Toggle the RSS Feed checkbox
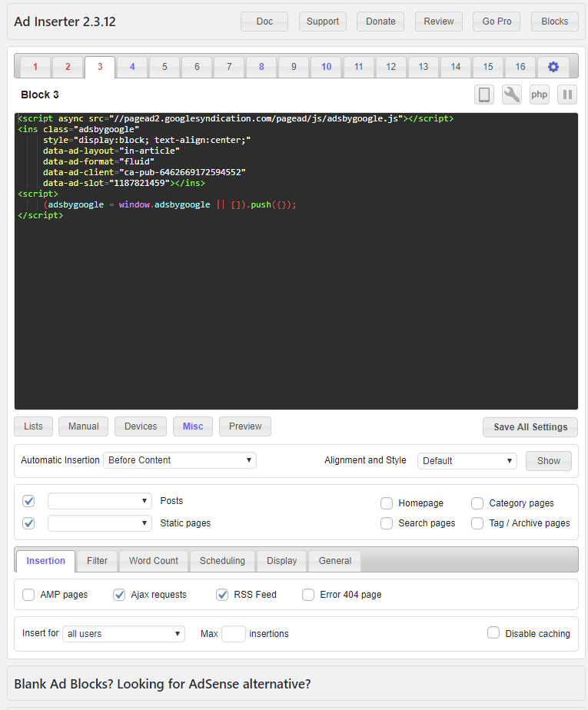588x710 pixels. [222, 595]
